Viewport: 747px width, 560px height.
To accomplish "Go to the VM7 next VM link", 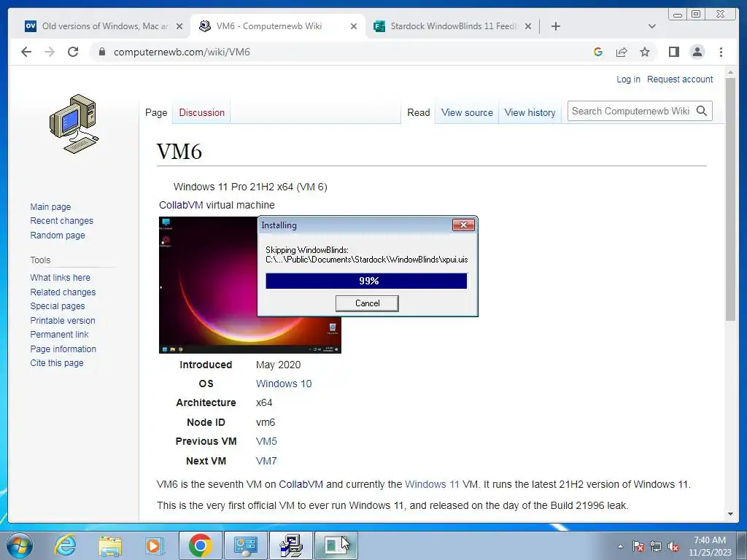I will pyautogui.click(x=266, y=461).
